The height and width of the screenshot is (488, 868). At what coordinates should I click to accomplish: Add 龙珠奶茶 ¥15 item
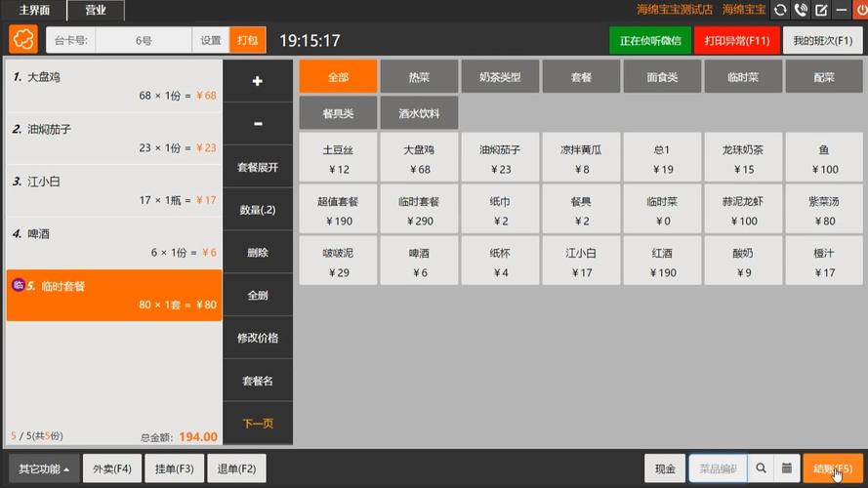tap(743, 158)
